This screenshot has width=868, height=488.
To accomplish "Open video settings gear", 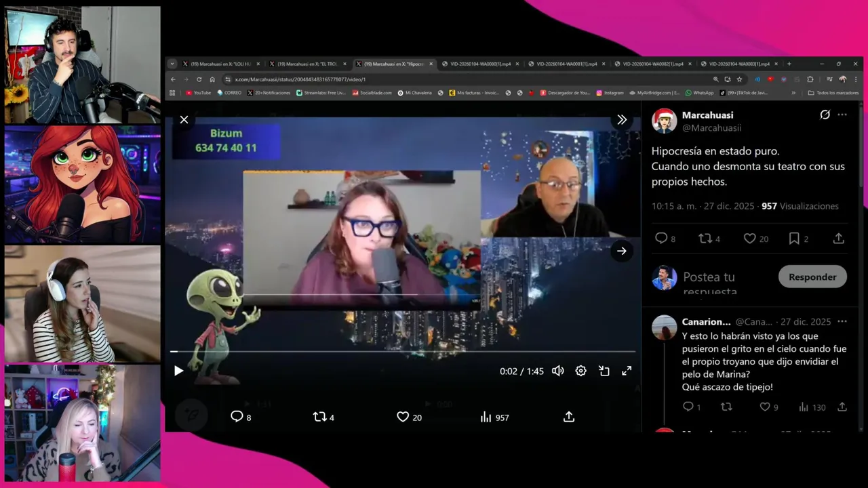I will point(580,371).
